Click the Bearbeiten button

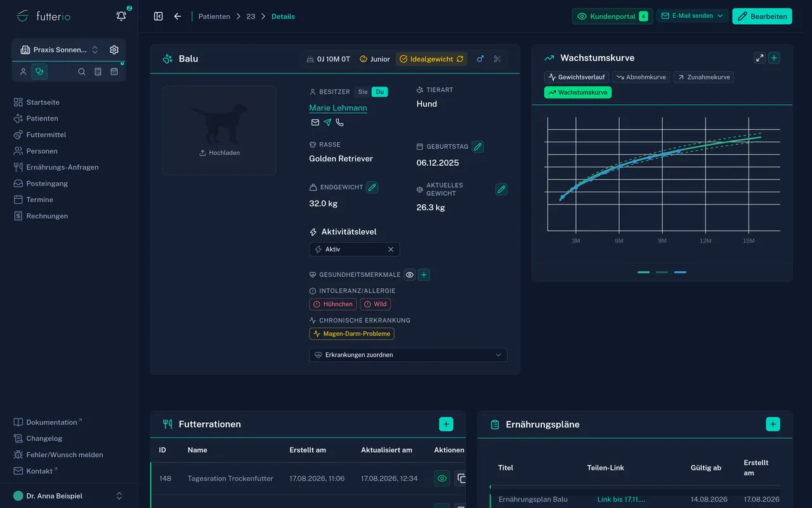coord(763,17)
